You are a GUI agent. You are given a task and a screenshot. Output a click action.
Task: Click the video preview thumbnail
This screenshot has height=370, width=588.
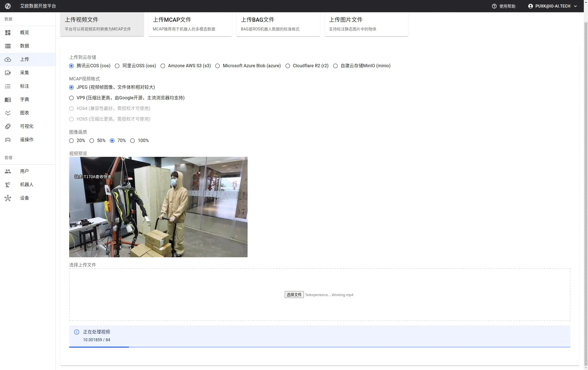[158, 207]
